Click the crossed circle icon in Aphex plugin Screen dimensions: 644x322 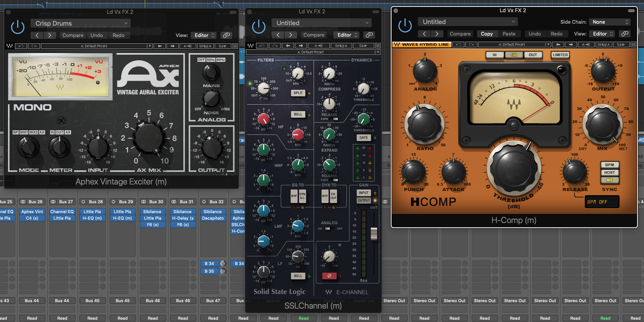pyautogui.click(x=61, y=121)
